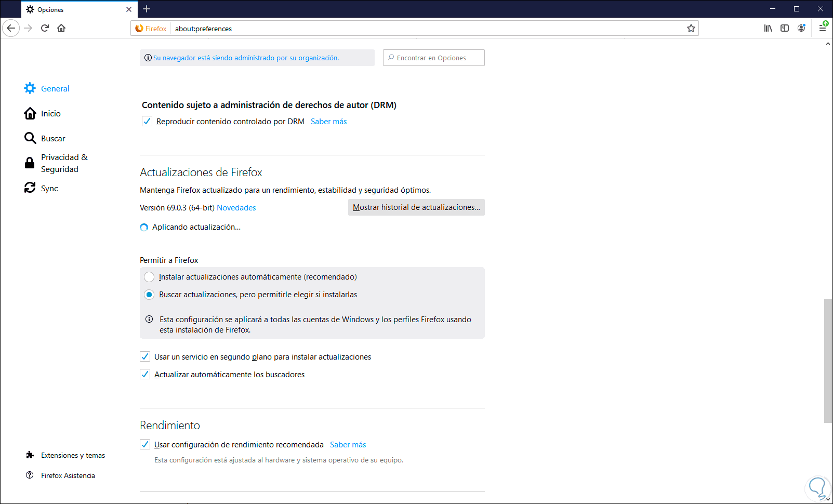This screenshot has width=833, height=504.
Task: Click the scrollbar down arrow
Action: (828, 499)
